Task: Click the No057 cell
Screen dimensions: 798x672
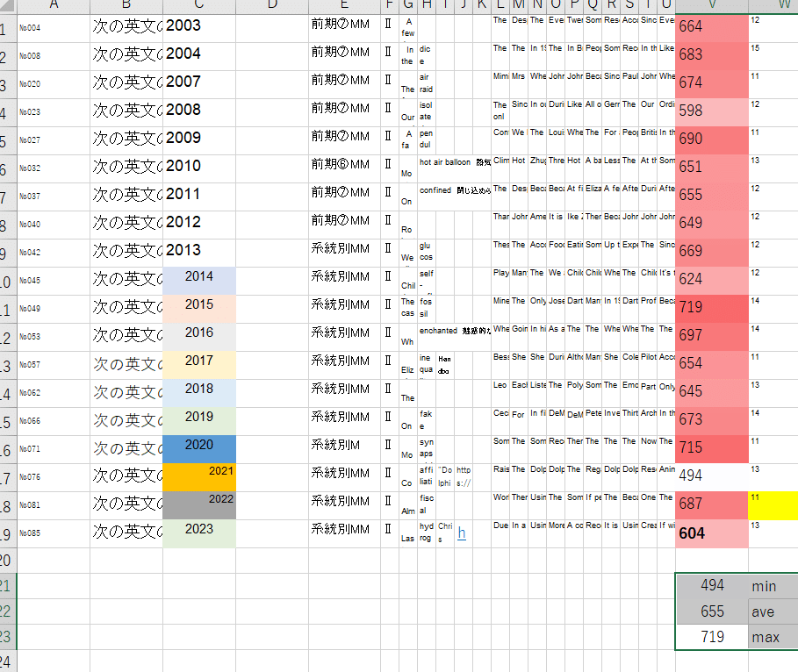Action: click(x=54, y=365)
